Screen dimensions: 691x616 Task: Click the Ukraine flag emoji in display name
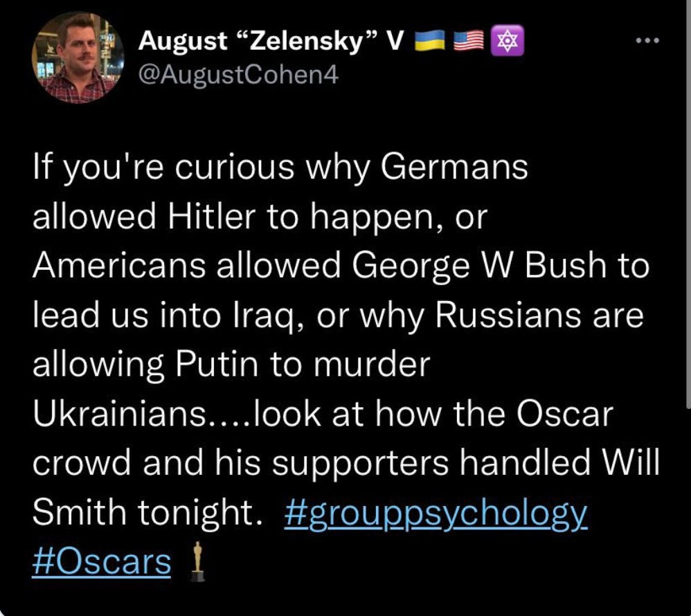tap(430, 41)
